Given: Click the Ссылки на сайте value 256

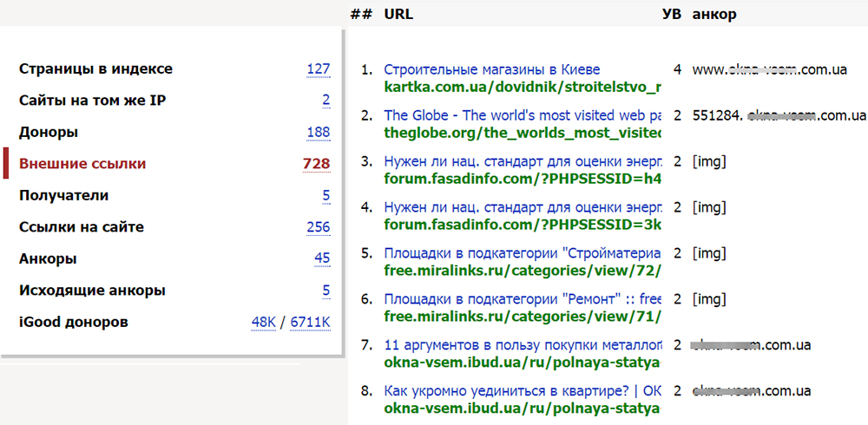Looking at the screenshot, I should pos(318,227).
